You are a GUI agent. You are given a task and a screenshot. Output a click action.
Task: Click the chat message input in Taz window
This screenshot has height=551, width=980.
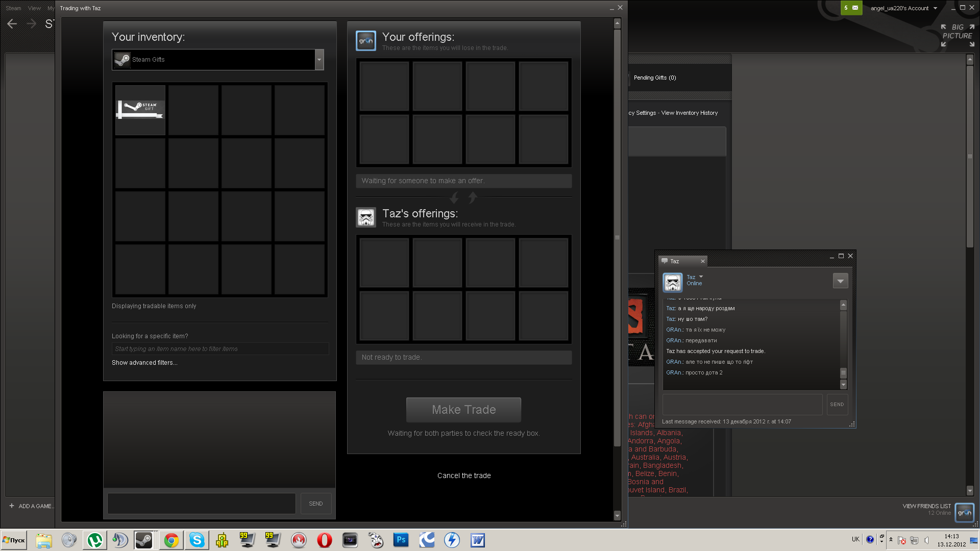(743, 404)
